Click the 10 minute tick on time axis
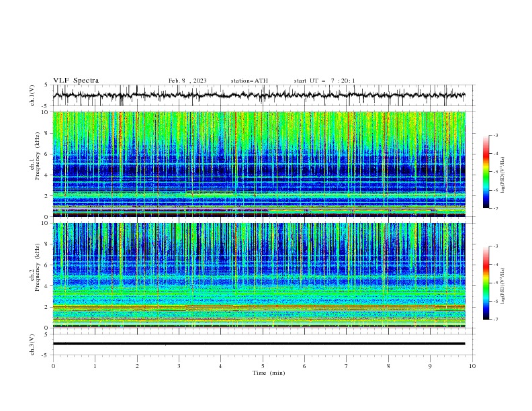 [472, 366]
